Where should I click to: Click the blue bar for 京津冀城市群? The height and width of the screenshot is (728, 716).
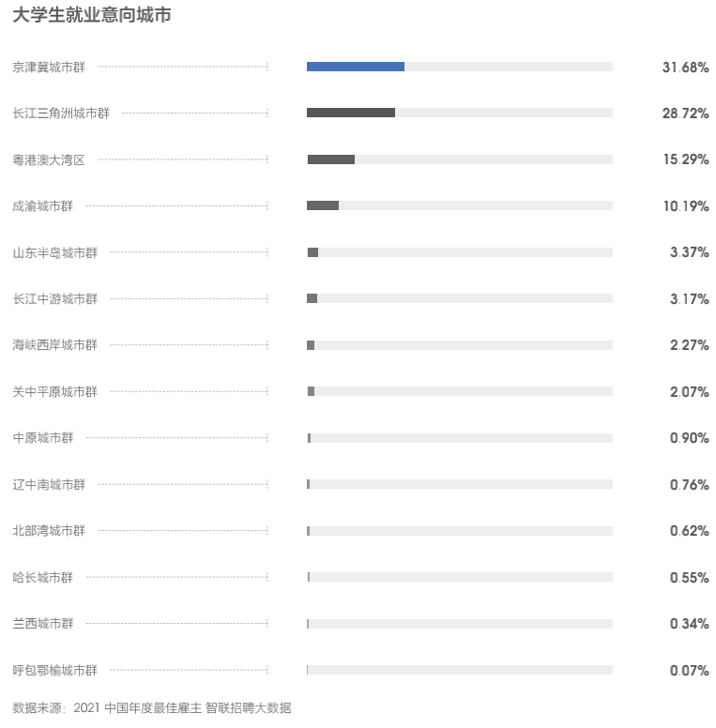click(356, 67)
